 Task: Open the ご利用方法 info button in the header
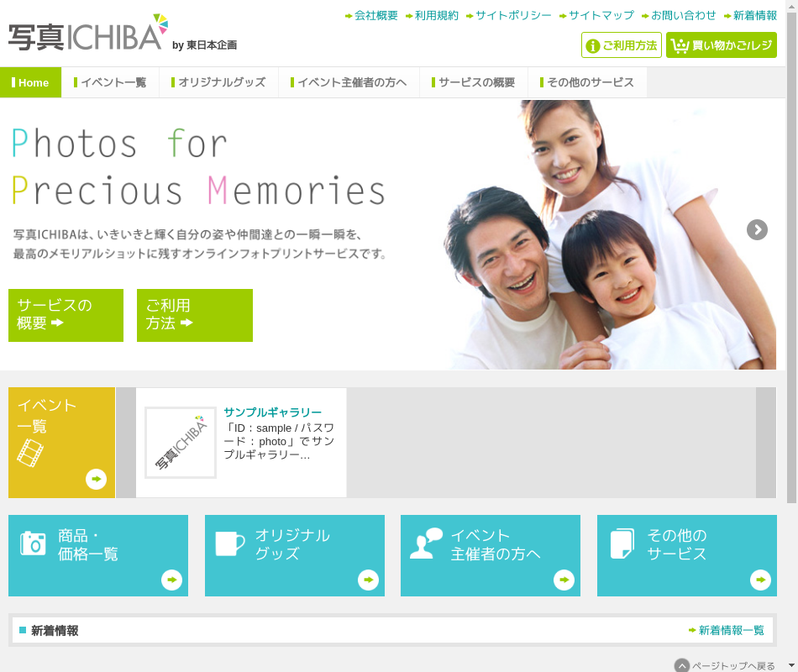coord(622,45)
